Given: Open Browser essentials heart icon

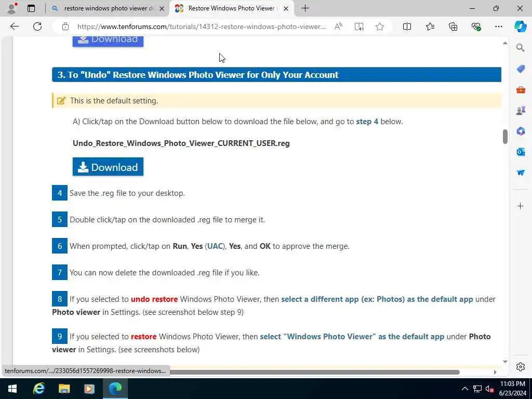Looking at the screenshot, I should tap(476, 26).
